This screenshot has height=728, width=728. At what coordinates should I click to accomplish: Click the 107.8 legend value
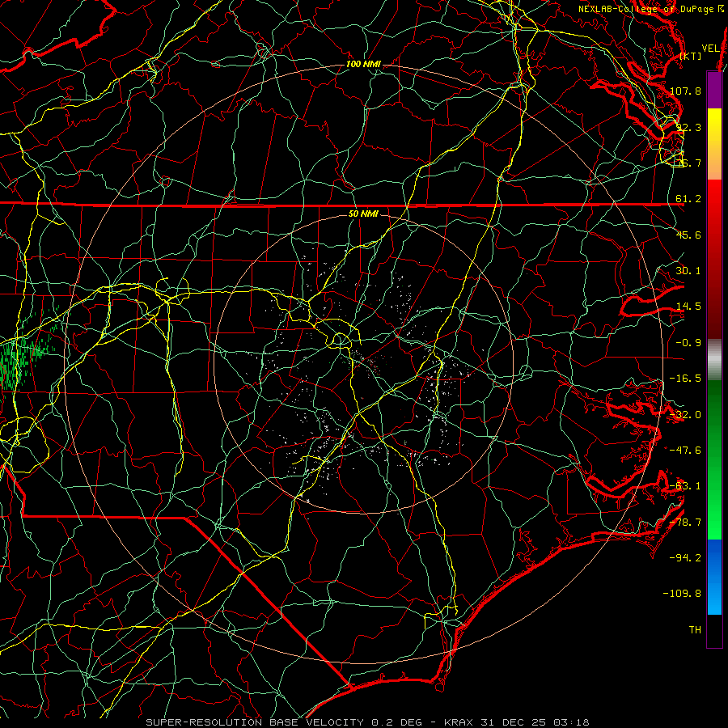pos(686,91)
